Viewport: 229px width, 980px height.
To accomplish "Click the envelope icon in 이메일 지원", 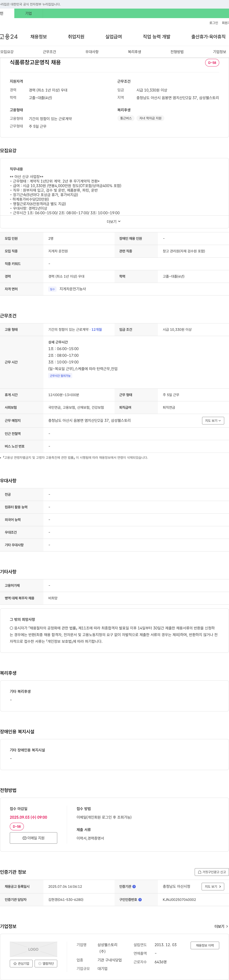I will (x=24, y=838).
